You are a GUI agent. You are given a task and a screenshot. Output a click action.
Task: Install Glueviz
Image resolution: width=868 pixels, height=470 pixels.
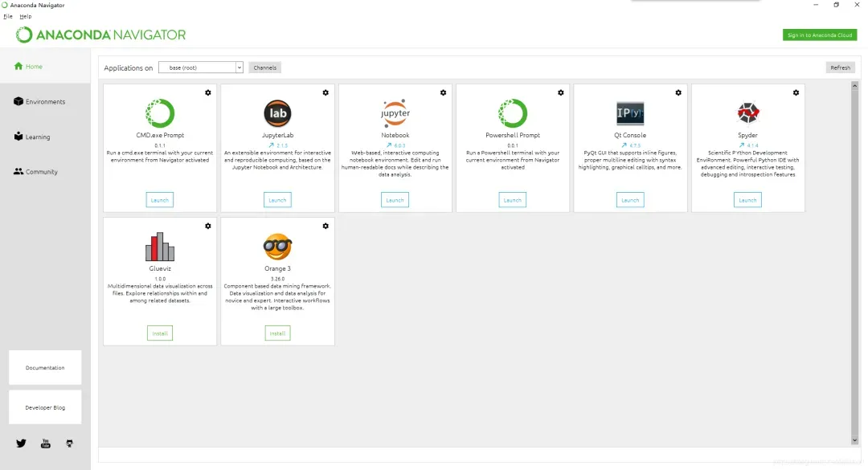tap(160, 333)
